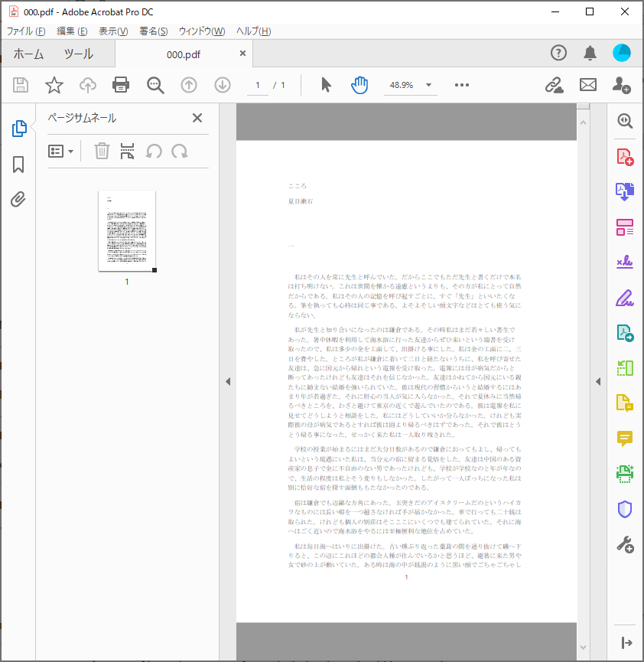
Task: Open notifications bell
Action: (x=590, y=53)
